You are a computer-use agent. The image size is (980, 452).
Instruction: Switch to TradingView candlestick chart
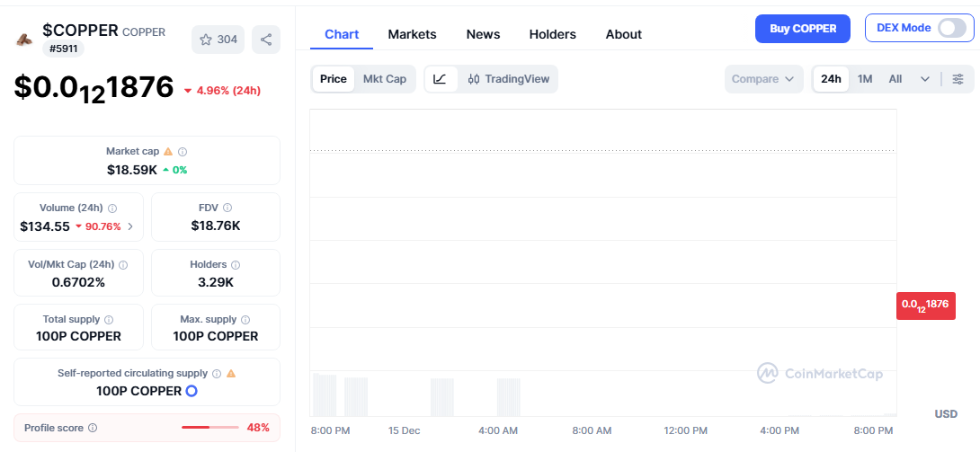tap(509, 79)
